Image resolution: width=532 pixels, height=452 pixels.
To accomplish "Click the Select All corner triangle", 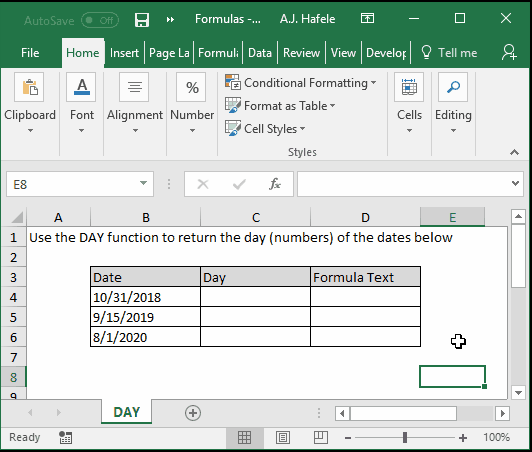I will point(17,217).
